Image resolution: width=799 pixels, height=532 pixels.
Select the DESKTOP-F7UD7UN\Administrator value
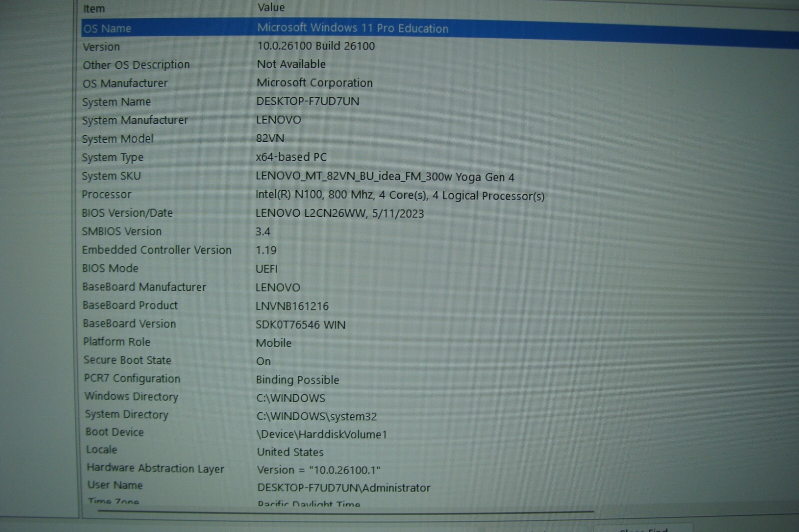344,488
